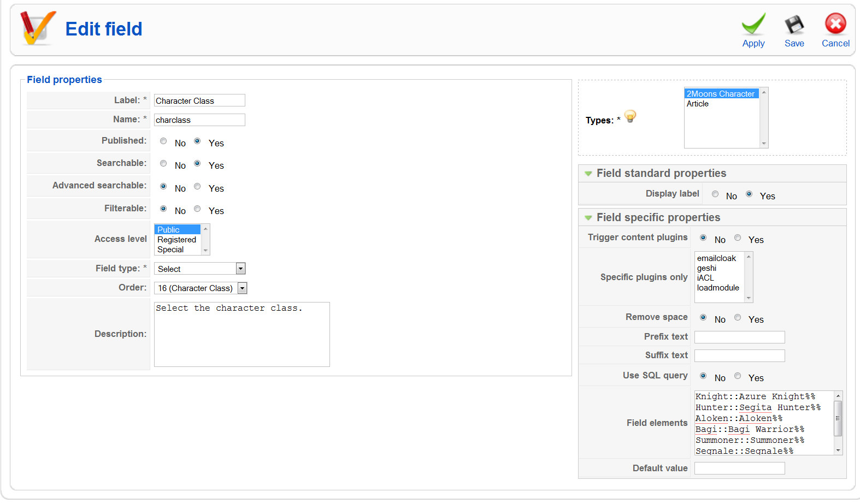Open the Order dropdown
Screen dimensions: 860x504
242,288
